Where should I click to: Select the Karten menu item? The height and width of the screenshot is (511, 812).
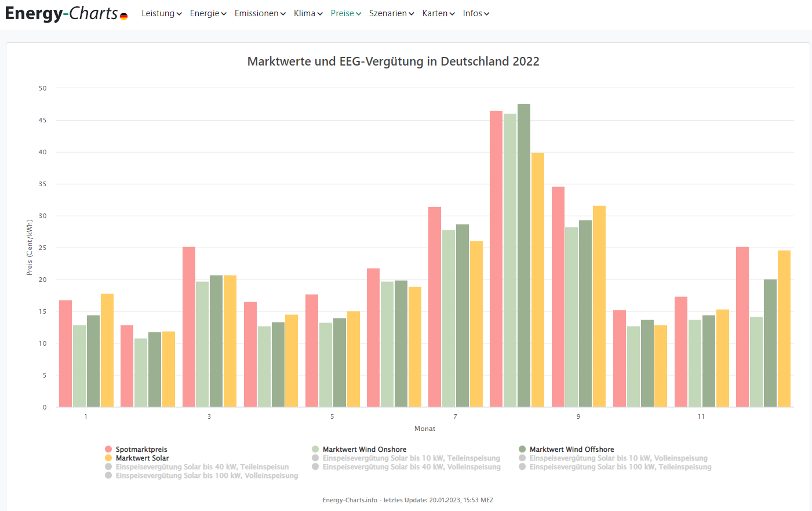click(438, 13)
